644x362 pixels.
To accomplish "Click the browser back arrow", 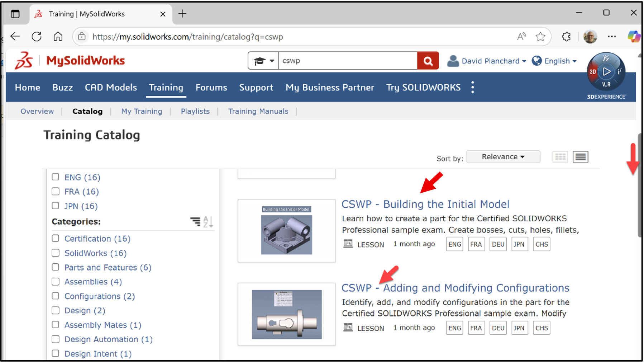I will [15, 37].
